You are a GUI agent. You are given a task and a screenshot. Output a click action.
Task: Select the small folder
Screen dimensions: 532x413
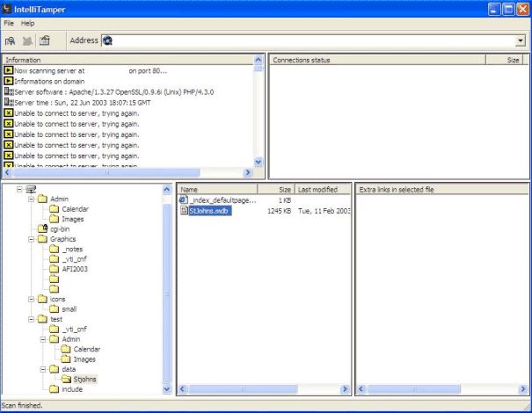[69, 309]
